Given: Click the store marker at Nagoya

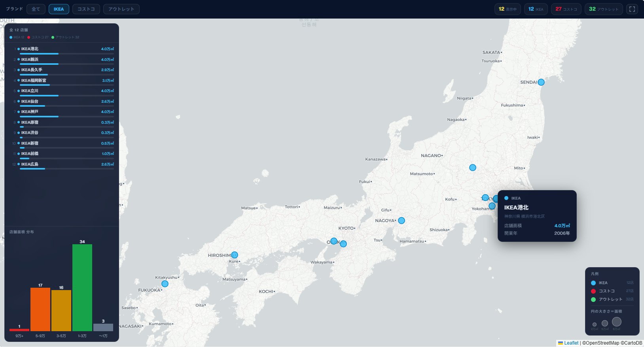Looking at the screenshot, I should pyautogui.click(x=402, y=221).
